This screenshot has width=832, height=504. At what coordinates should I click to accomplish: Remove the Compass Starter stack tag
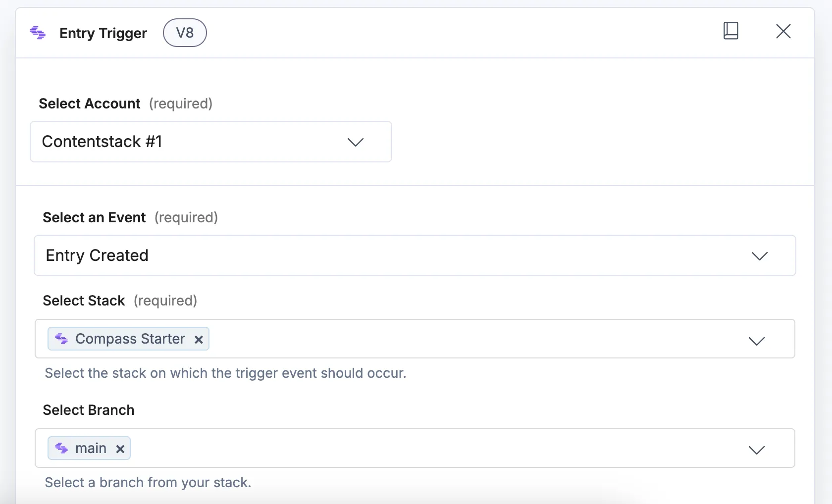pos(199,340)
